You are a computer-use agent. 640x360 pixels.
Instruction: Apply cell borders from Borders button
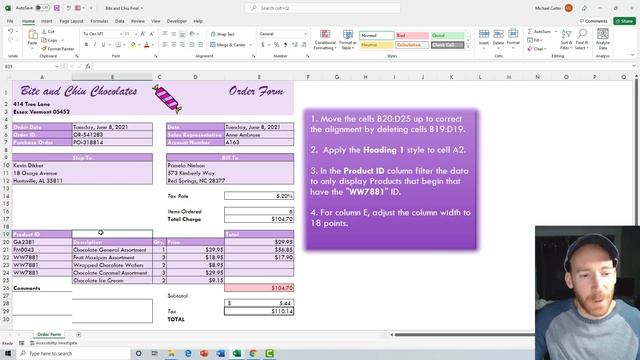118,44
